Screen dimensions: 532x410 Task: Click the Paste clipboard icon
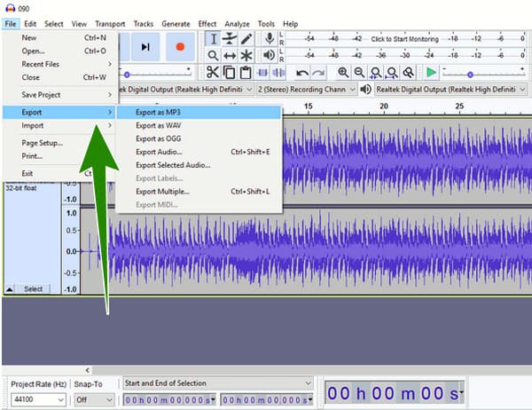[x=246, y=73]
